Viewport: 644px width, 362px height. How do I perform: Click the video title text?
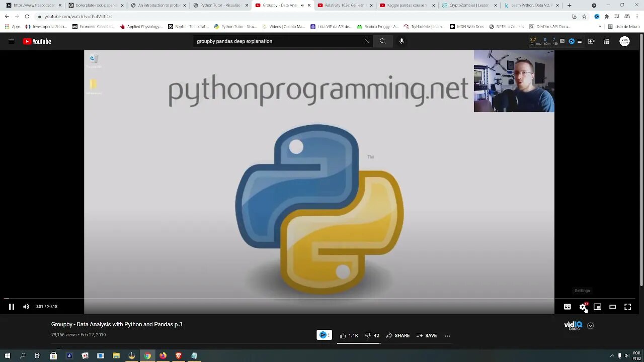point(117,324)
